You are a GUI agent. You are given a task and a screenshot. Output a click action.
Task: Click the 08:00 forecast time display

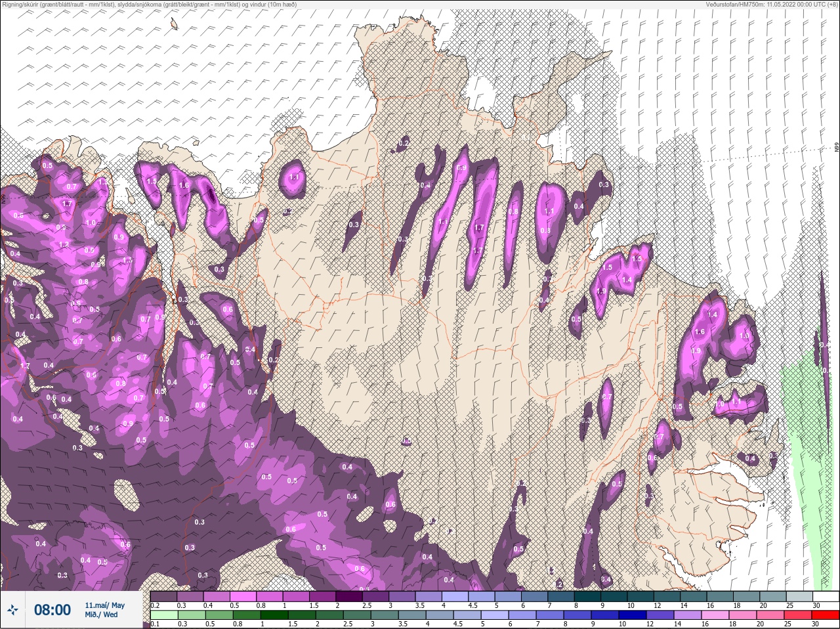tap(52, 610)
